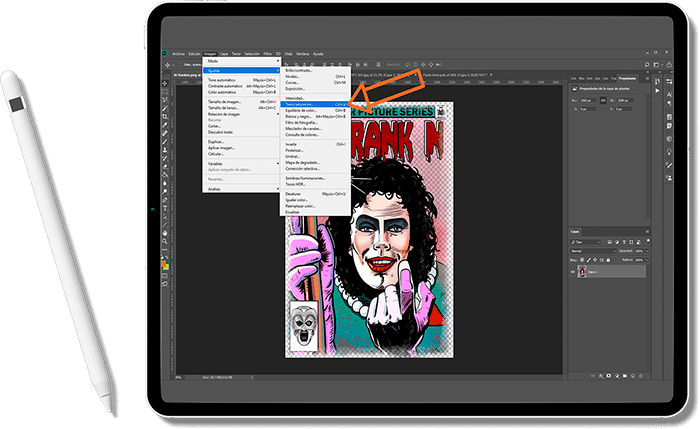Toggle the Selec. autom. checkbox
The height and width of the screenshot is (429, 700).
click(181, 65)
